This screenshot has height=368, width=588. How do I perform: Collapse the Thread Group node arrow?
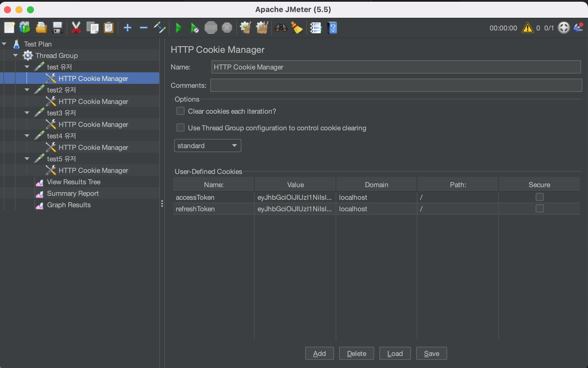[x=16, y=55]
